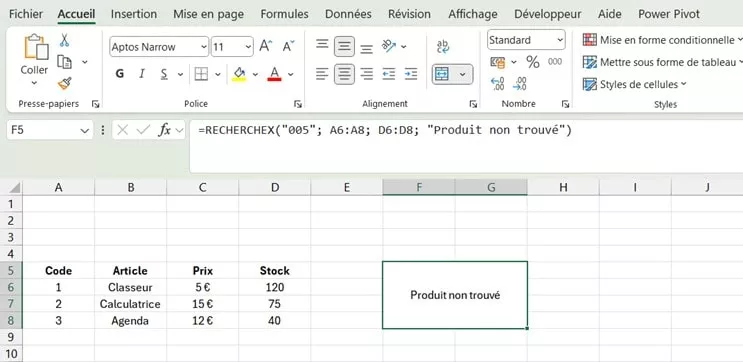Viewport: 743px width, 362px height.
Task: Expand the font color dropdown arrow
Action: [x=290, y=74]
